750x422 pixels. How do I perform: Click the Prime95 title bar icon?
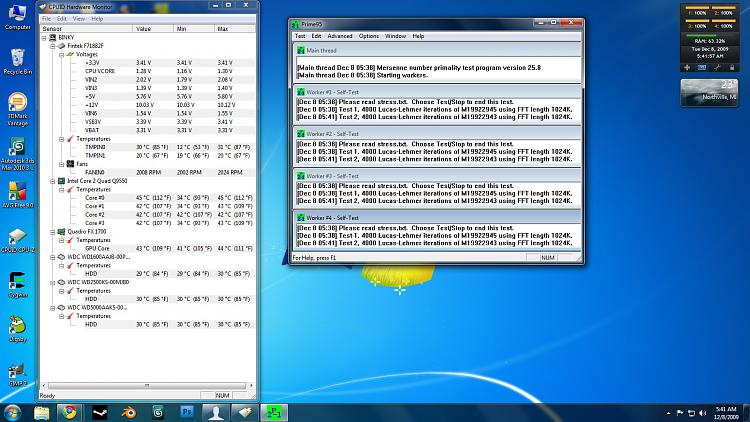point(295,24)
